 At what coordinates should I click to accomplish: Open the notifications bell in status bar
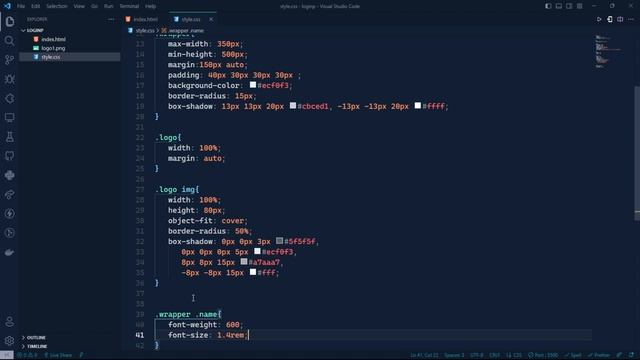click(631, 355)
